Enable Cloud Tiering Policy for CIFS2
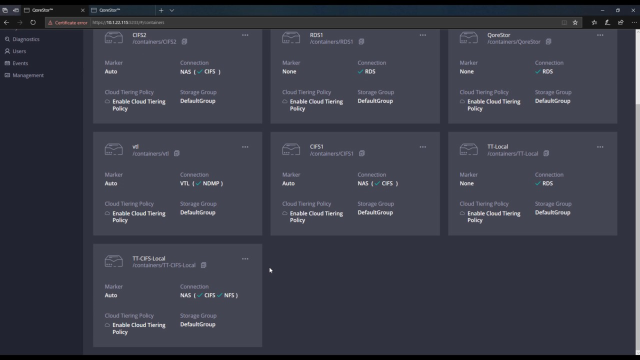The image size is (640, 360). (135, 105)
